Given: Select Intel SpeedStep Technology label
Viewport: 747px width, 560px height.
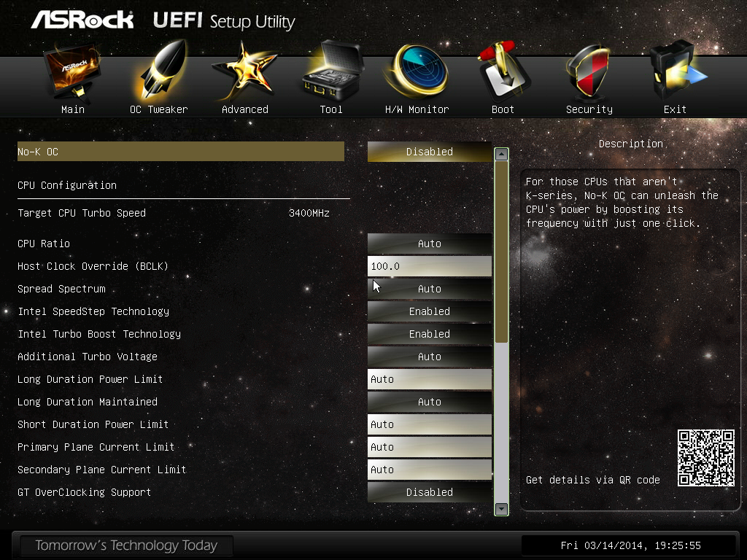Looking at the screenshot, I should (x=93, y=311).
